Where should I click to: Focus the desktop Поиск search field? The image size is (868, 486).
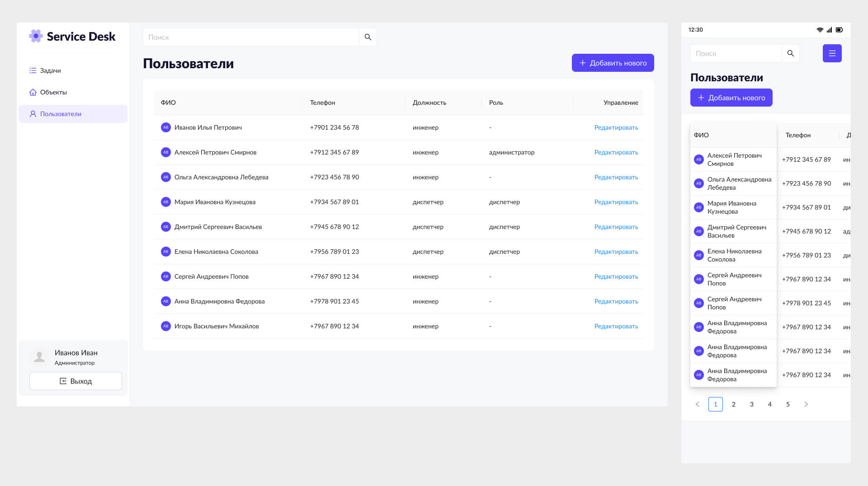251,37
